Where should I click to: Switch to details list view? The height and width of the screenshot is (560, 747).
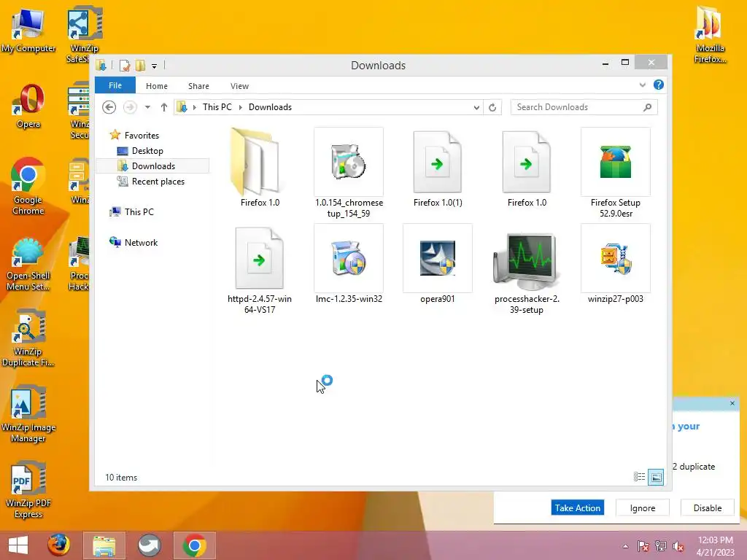click(639, 477)
